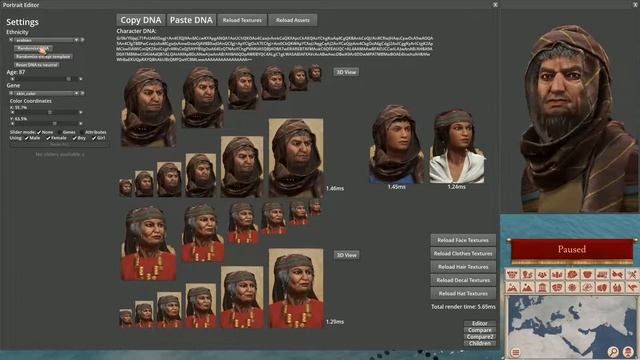
Task: Click the magnifying glass search icon on minimap
Action: coord(613,351)
